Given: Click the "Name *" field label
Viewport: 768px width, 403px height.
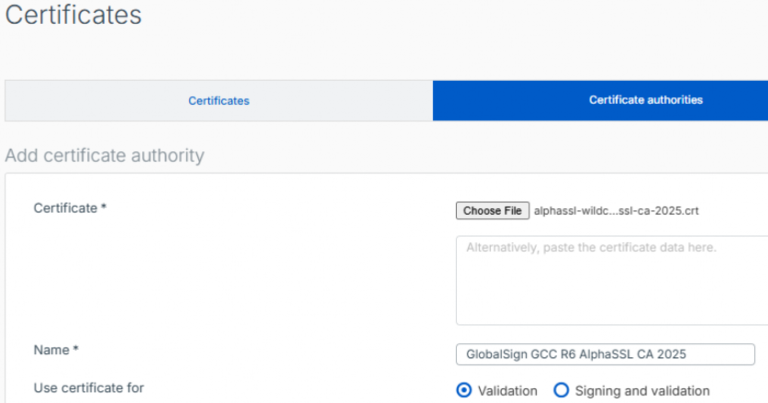Looking at the screenshot, I should 53,351.
